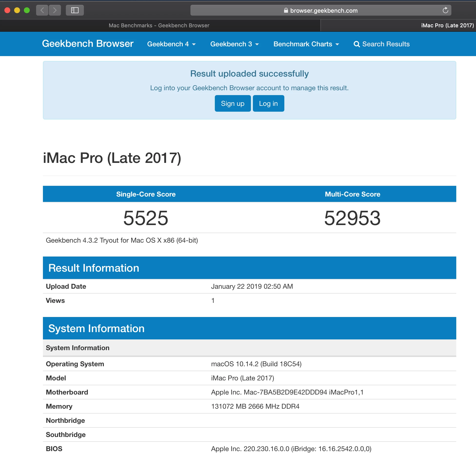Click the Safari back arrow button
Viewport: 476px width, 455px height.
(x=42, y=10)
